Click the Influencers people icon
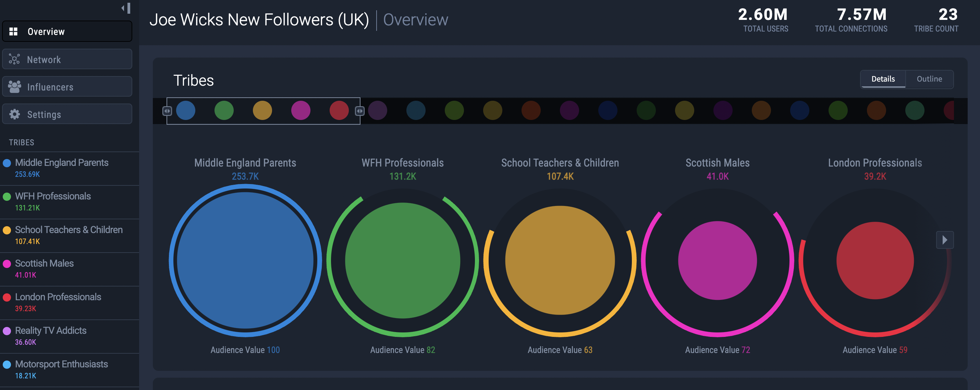The image size is (980, 390). pos(14,87)
